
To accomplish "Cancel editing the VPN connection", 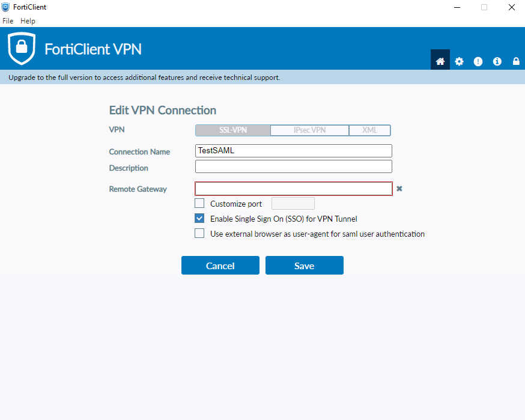I will click(x=220, y=265).
